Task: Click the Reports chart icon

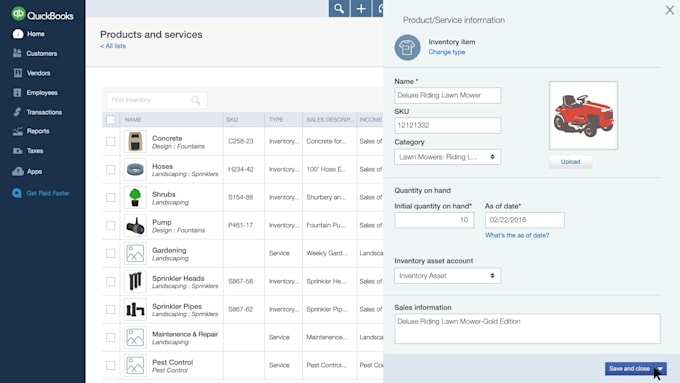Action: [18, 131]
